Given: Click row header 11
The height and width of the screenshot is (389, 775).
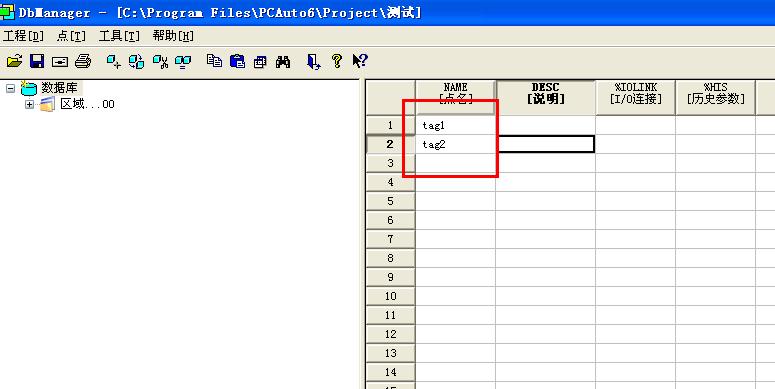Looking at the screenshot, I should pyautogui.click(x=390, y=315).
